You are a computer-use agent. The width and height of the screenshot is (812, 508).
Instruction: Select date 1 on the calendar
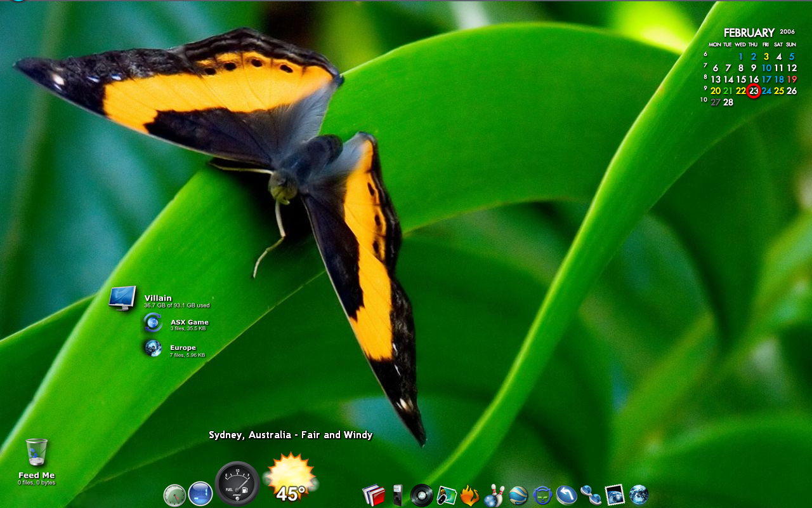[x=741, y=57]
